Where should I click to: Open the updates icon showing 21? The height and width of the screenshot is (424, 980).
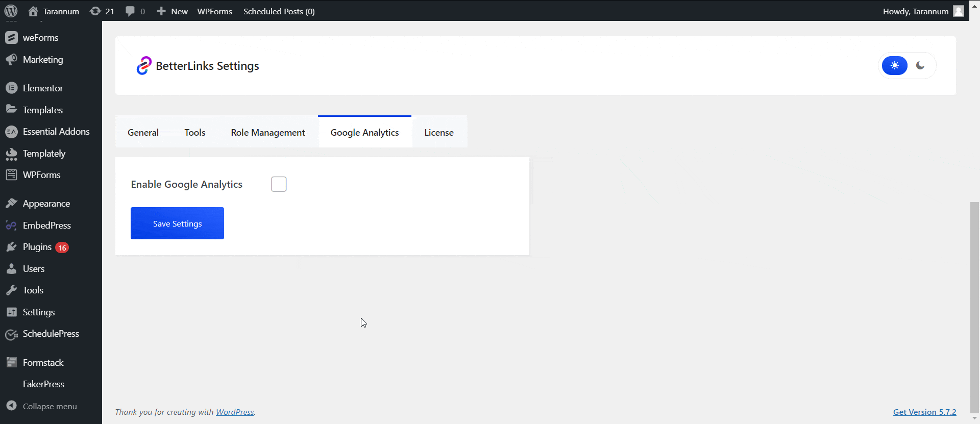coord(95,11)
